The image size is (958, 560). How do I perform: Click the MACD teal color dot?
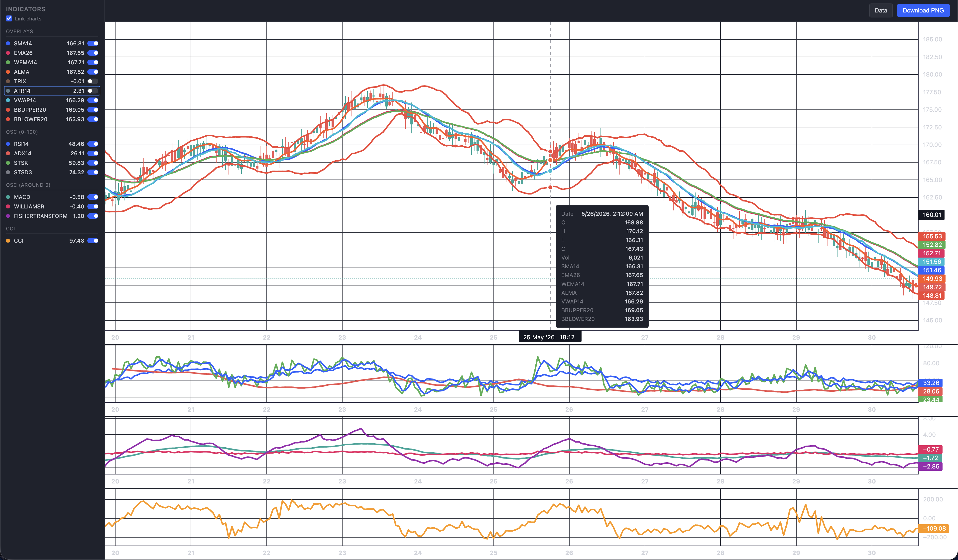8,197
